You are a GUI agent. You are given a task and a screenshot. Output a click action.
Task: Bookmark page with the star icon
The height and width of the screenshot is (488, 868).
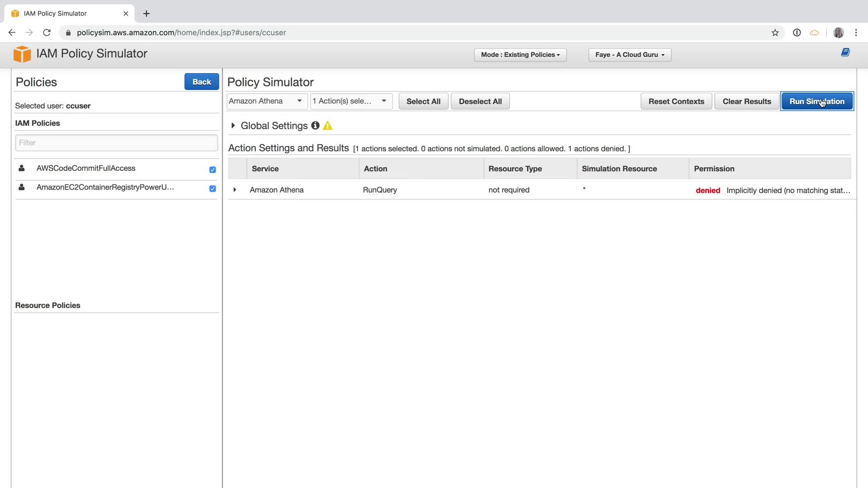[x=775, y=33]
